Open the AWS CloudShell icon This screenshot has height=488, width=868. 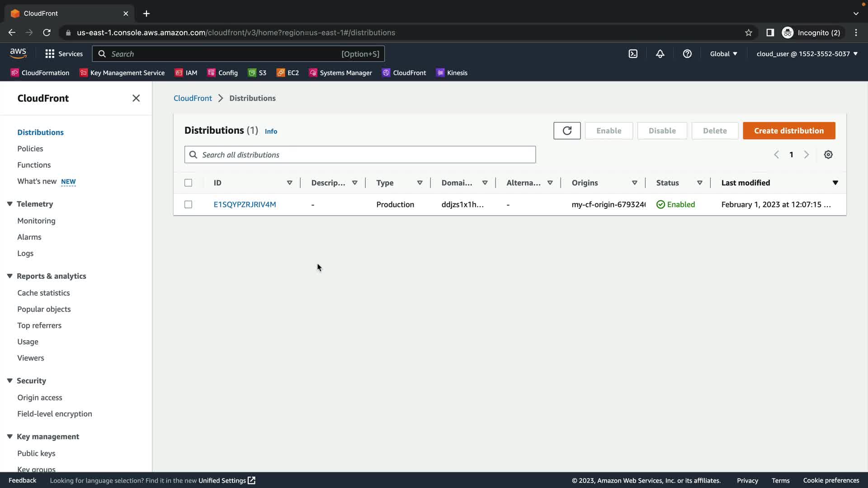pos(633,54)
